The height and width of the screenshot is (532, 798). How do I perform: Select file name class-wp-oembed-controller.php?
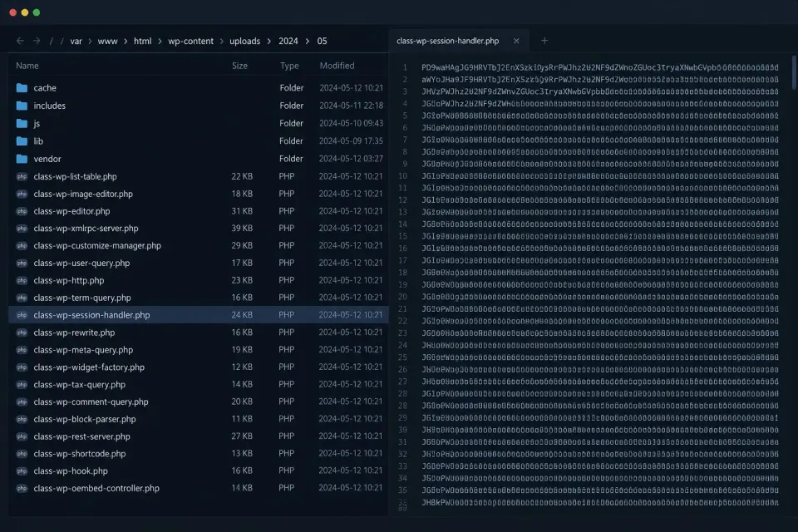[x=96, y=488]
